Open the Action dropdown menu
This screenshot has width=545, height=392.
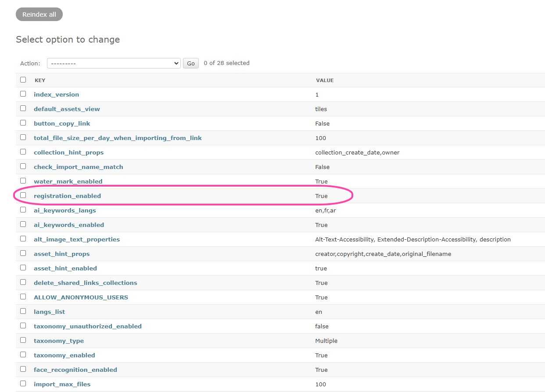tap(114, 63)
